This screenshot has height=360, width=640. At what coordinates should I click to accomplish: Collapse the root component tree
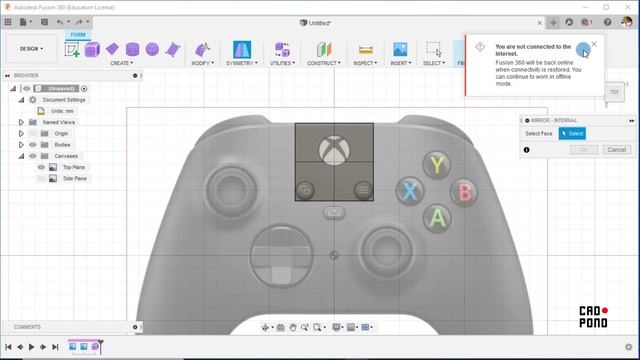tap(13, 89)
